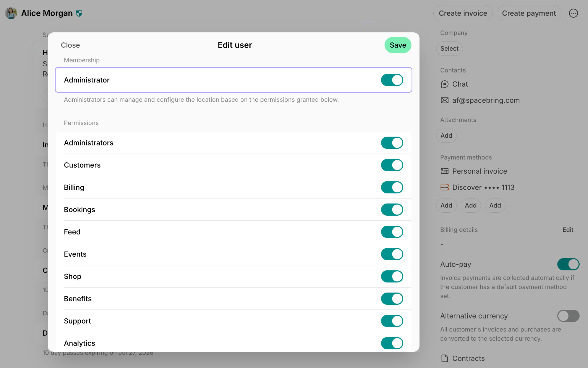
Task: Click the Chat bubble icon
Action: (x=444, y=84)
